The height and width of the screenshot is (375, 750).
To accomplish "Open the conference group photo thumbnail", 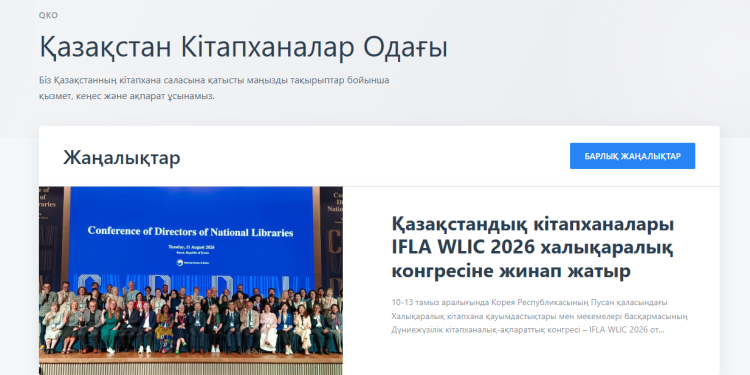I will (x=190, y=281).
